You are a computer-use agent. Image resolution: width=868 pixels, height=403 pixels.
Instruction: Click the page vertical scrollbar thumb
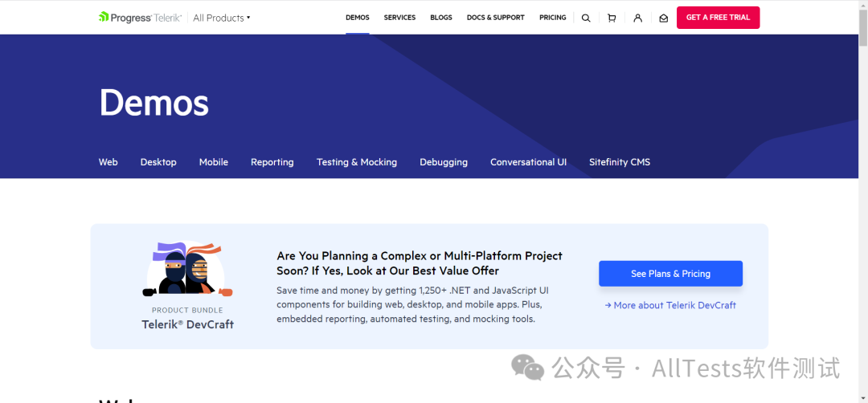863,27
